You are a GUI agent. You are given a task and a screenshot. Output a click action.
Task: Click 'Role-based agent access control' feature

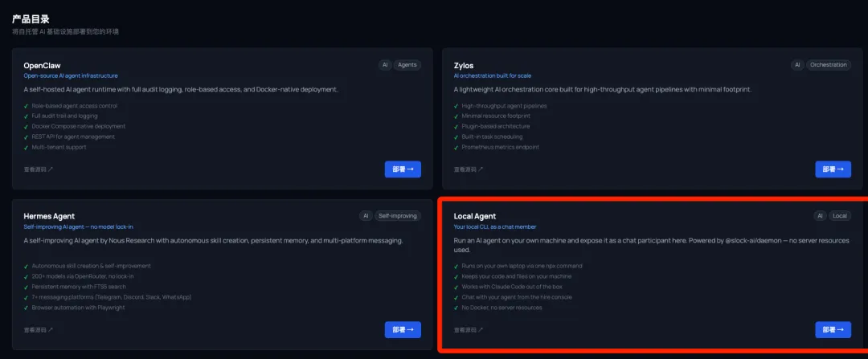tap(74, 106)
